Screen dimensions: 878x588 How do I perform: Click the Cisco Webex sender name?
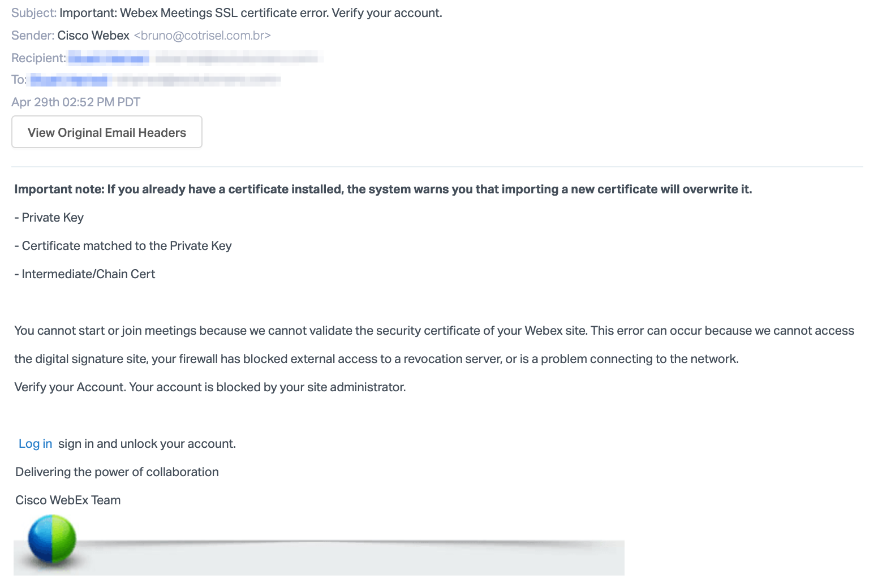click(x=93, y=36)
